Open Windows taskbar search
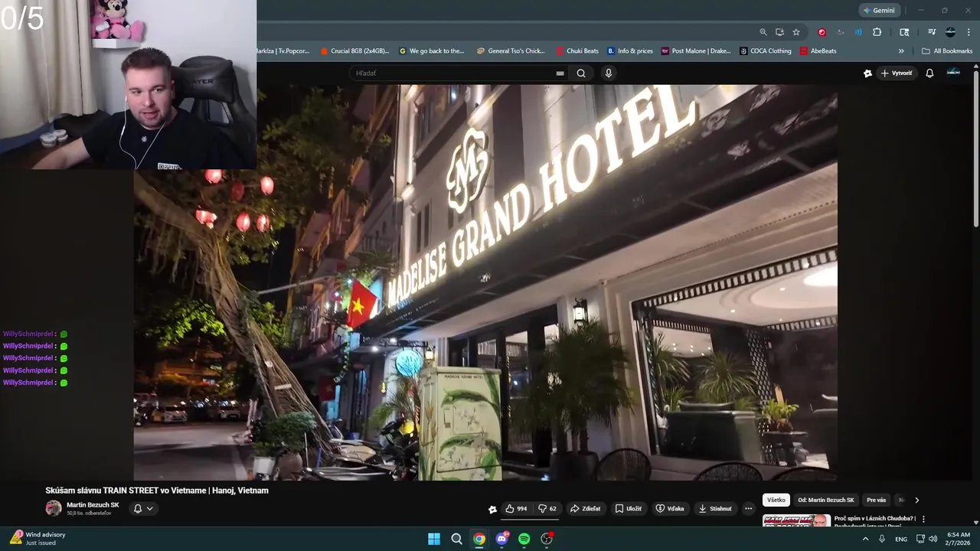Viewport: 980px width, 551px height. pos(456,539)
